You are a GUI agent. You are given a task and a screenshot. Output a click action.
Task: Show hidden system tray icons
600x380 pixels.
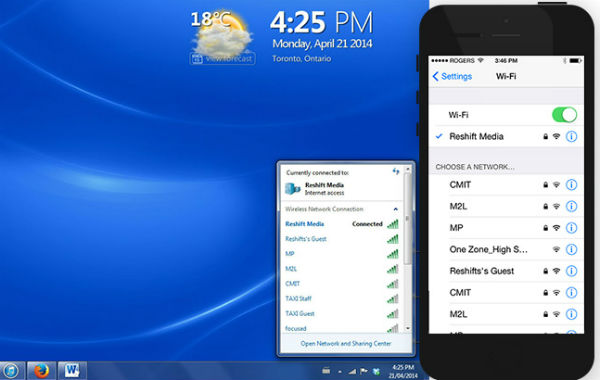340,372
